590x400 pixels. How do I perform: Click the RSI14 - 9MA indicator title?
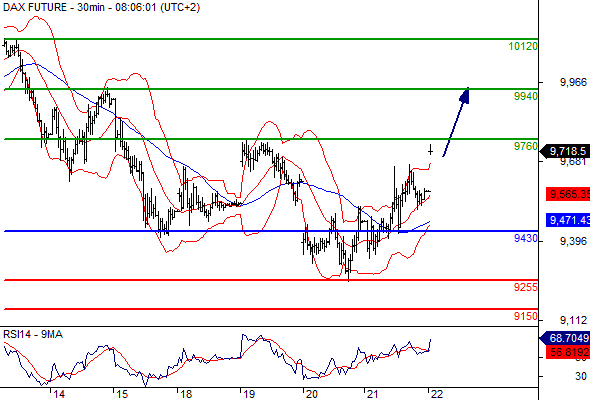[x=33, y=334]
